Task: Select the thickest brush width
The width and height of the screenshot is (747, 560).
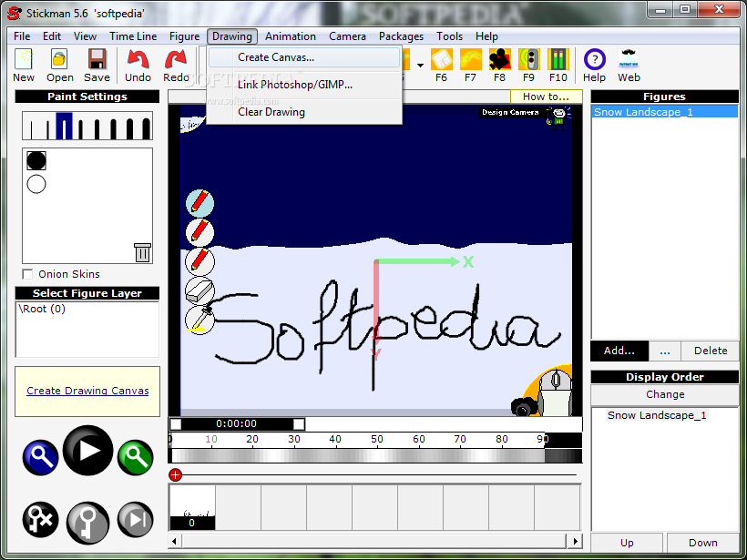Action: click(146, 127)
